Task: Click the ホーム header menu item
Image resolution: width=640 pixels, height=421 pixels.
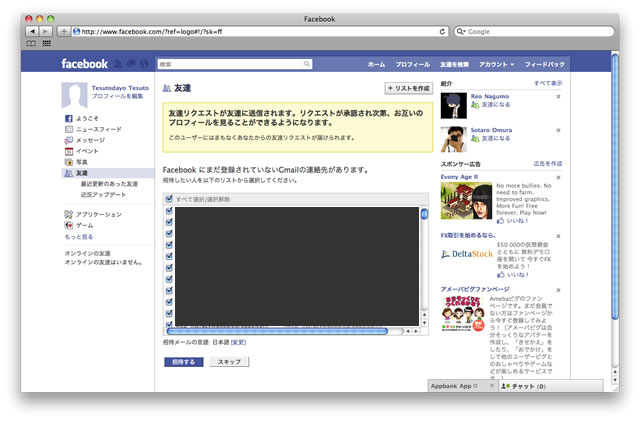Action: (x=376, y=65)
